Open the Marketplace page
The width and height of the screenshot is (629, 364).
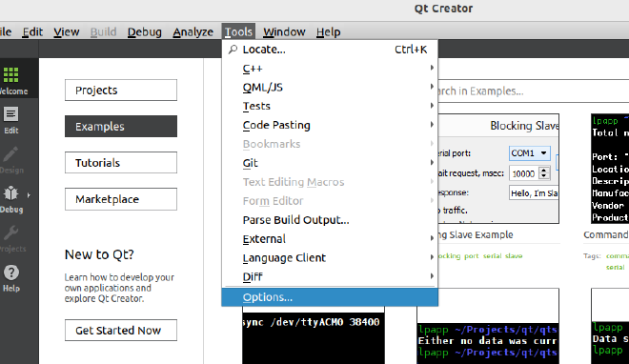tap(121, 199)
